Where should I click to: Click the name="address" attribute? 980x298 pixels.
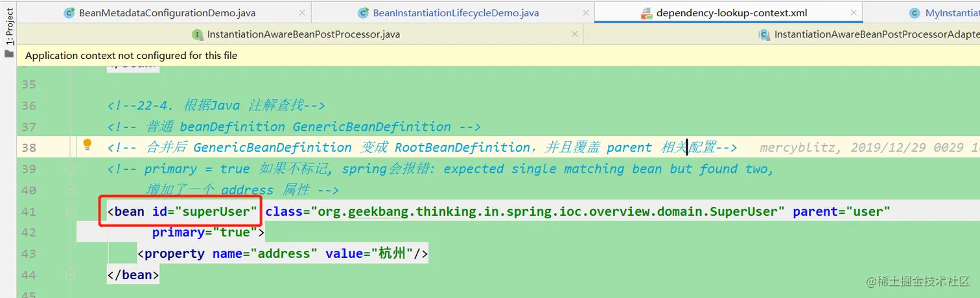(x=264, y=254)
